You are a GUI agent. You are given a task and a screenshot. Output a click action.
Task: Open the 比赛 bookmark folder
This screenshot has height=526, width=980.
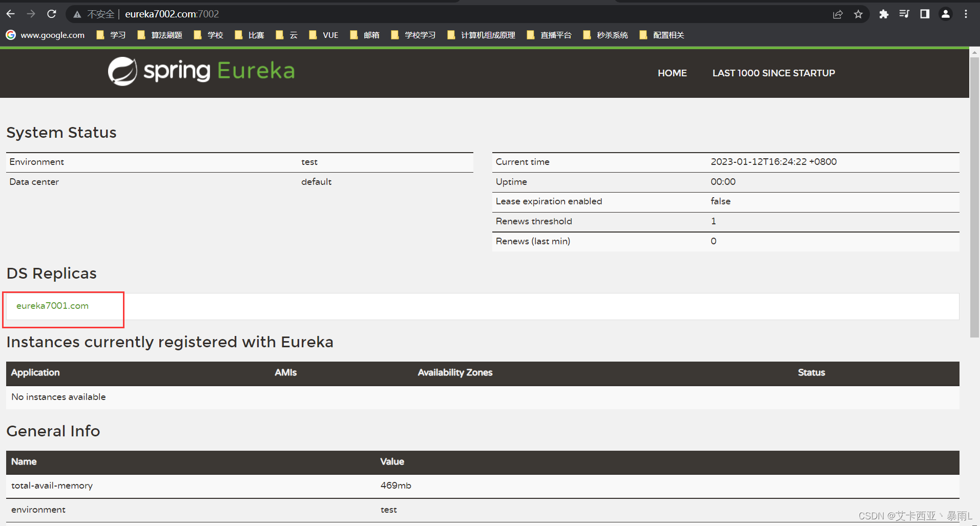(249, 35)
